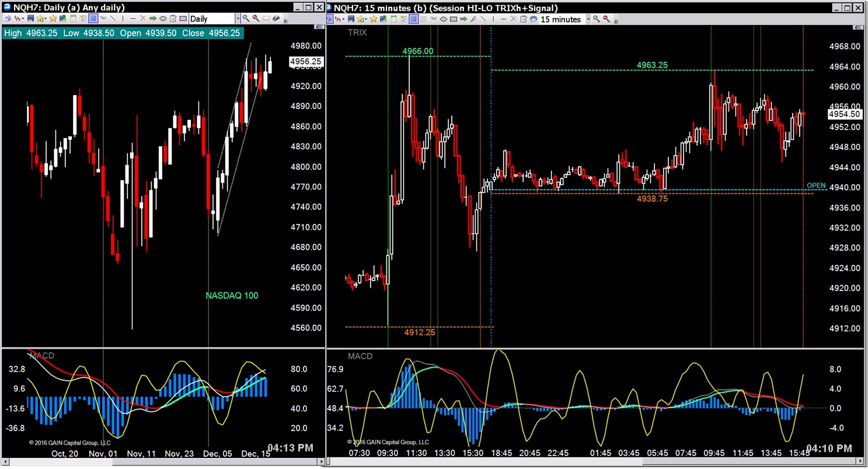Screen dimensions: 868x469
Task: Expand the Daily interval dropdown arrow
Action: (x=238, y=19)
